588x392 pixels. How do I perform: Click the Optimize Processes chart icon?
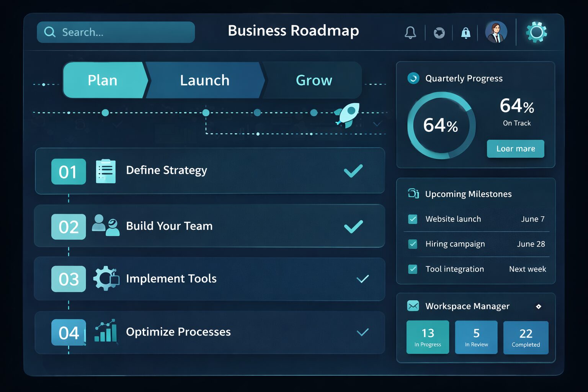[x=106, y=331]
